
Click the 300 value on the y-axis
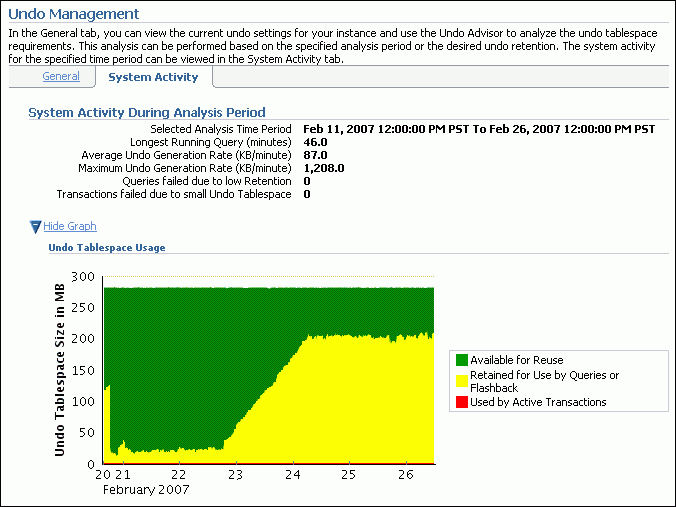coord(82,277)
